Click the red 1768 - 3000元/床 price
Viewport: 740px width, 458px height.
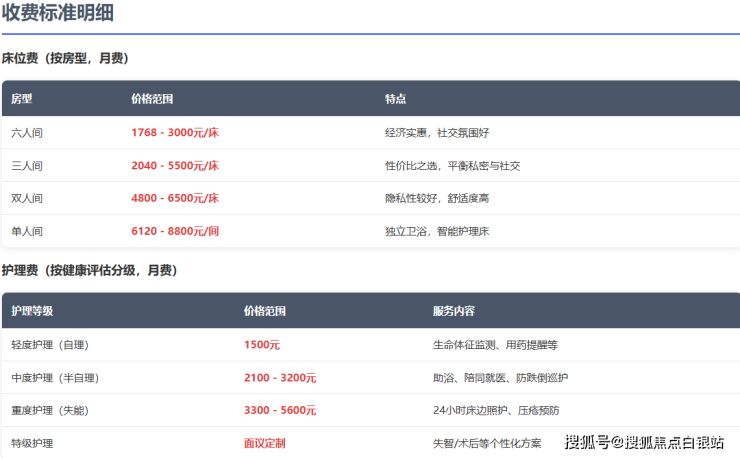click(174, 132)
